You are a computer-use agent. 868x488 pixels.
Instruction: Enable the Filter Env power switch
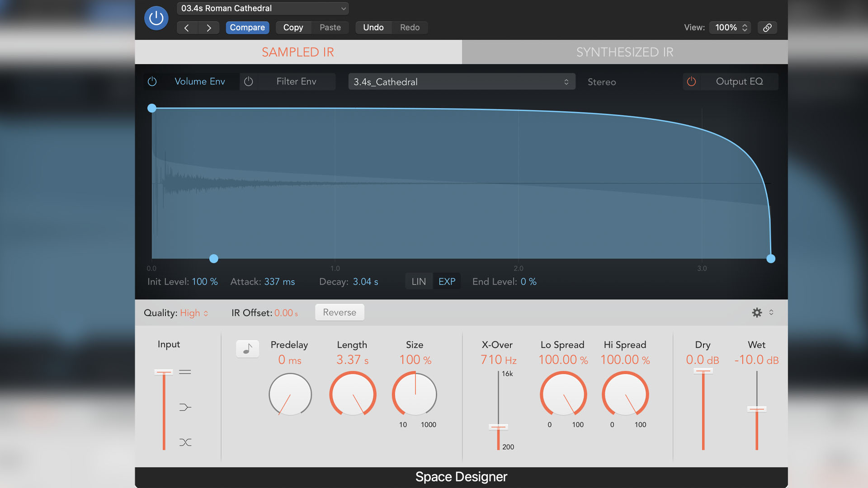pyautogui.click(x=248, y=81)
